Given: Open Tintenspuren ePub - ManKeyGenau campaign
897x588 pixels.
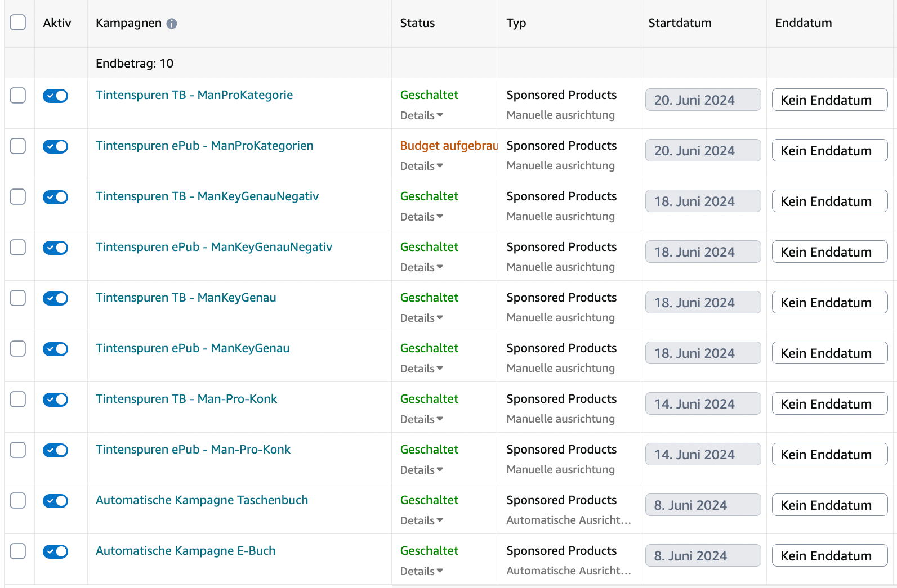Looking at the screenshot, I should click(193, 348).
